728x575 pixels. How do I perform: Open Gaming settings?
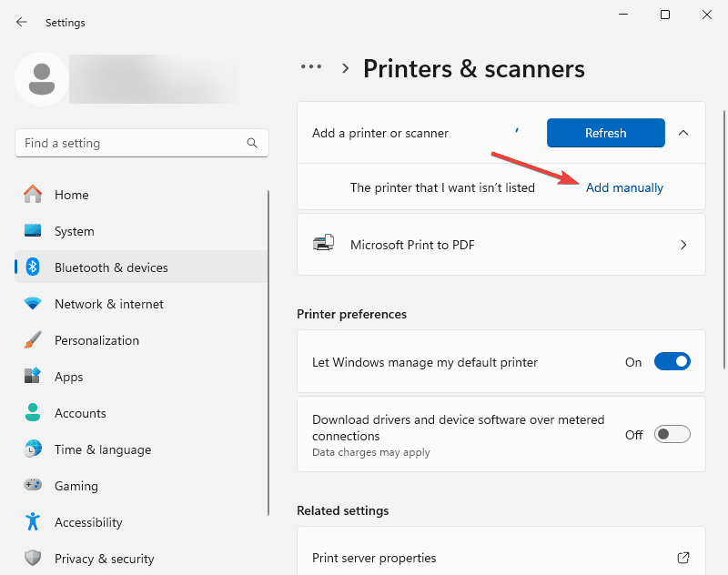tap(141, 486)
